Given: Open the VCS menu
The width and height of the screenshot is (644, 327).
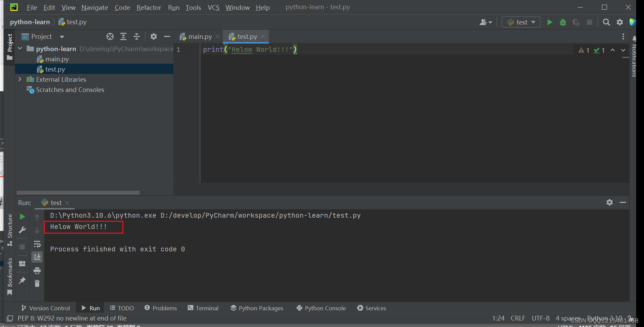Looking at the screenshot, I should pyautogui.click(x=214, y=7).
